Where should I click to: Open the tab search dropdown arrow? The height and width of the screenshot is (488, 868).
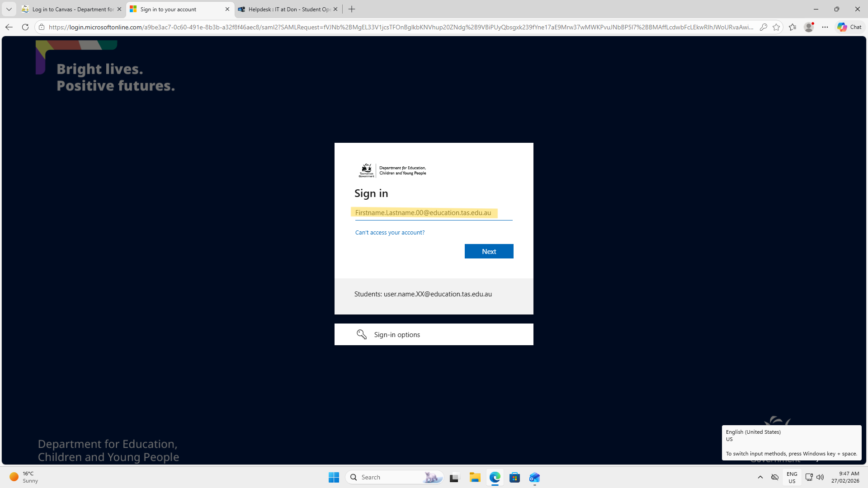(x=9, y=9)
